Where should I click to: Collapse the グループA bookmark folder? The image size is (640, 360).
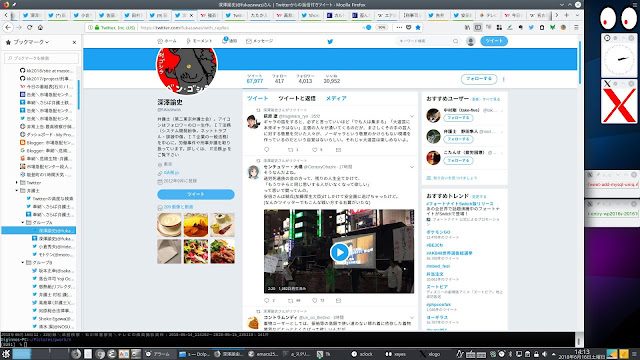[x=23, y=222]
